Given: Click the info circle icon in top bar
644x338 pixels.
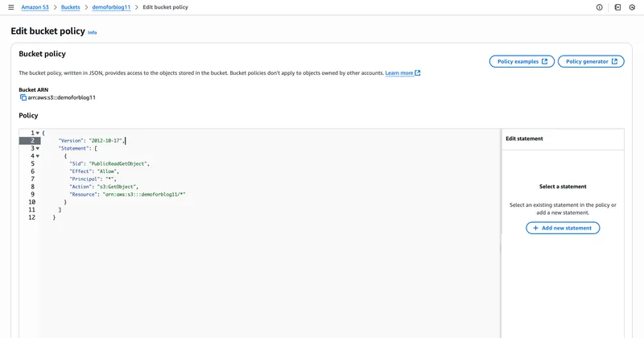Looking at the screenshot, I should 599,7.
